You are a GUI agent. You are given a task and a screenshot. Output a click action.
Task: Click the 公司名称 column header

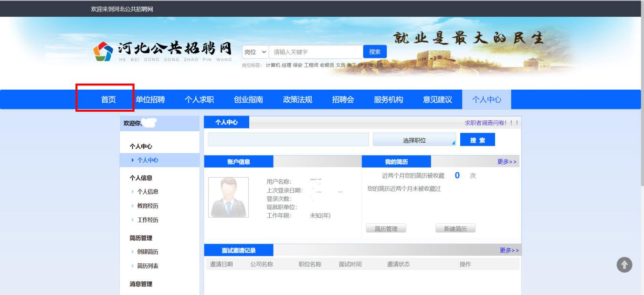[x=262, y=264]
